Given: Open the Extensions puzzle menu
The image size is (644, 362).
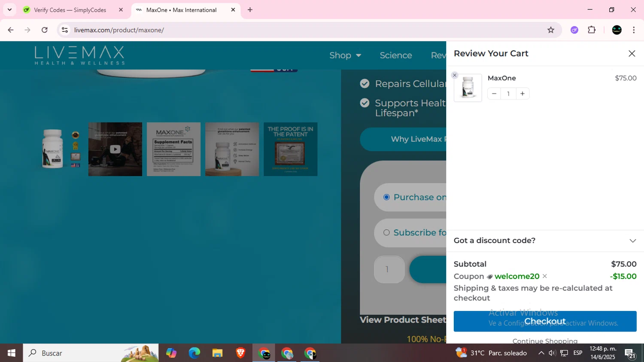Looking at the screenshot, I should 592,30.
